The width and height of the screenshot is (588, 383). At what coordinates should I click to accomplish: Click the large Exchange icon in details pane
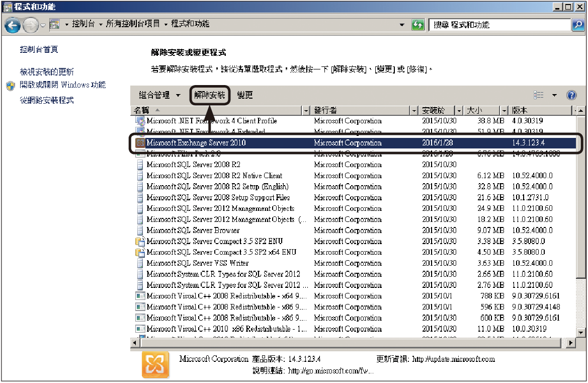155,364
